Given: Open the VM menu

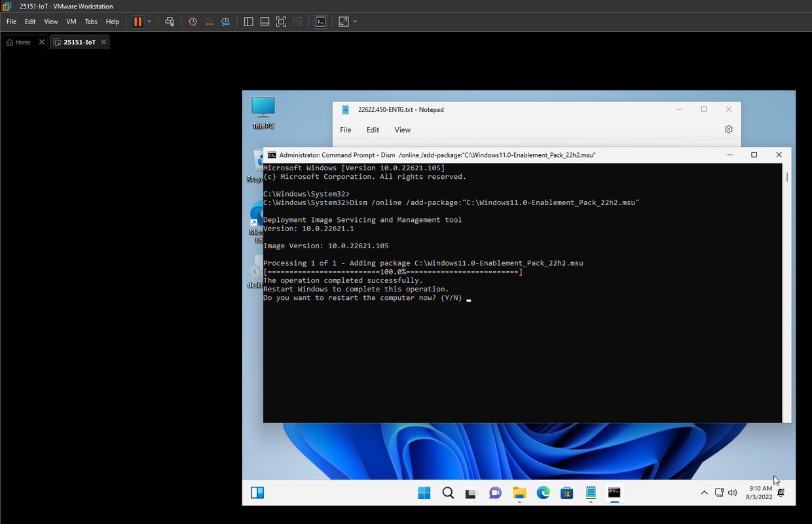Looking at the screenshot, I should pos(71,22).
